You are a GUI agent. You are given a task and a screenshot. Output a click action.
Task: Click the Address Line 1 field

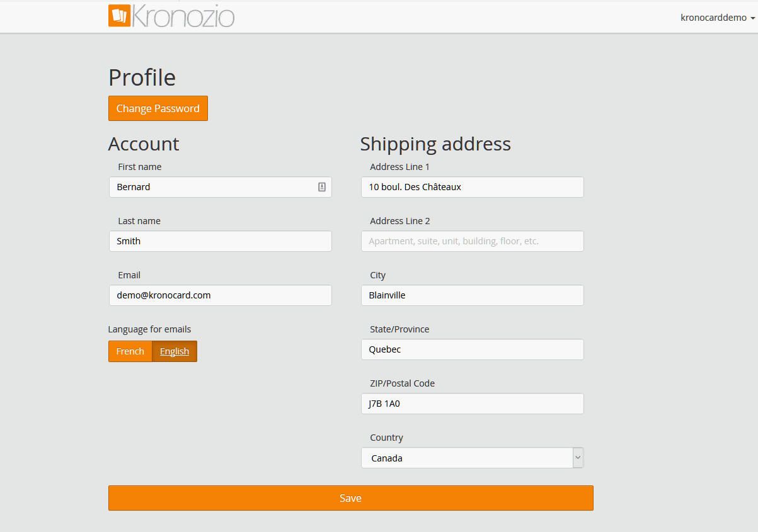[473, 187]
